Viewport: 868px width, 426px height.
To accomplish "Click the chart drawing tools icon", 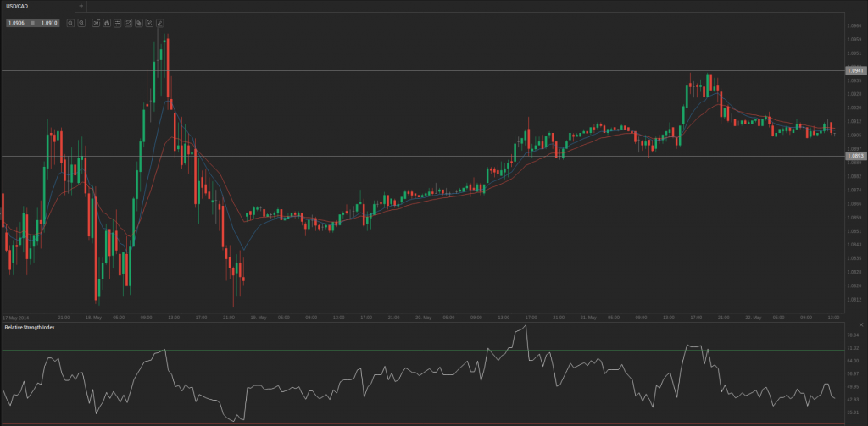I will [x=129, y=23].
